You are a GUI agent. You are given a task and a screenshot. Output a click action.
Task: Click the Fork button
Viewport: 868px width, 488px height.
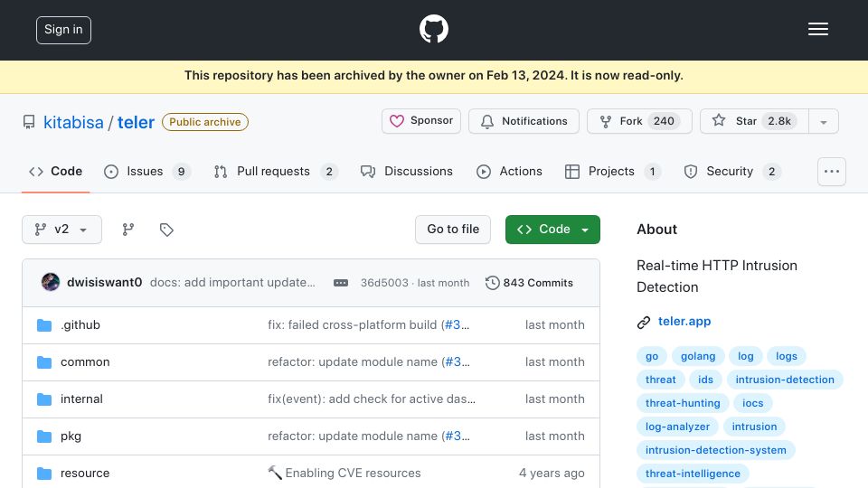639,121
